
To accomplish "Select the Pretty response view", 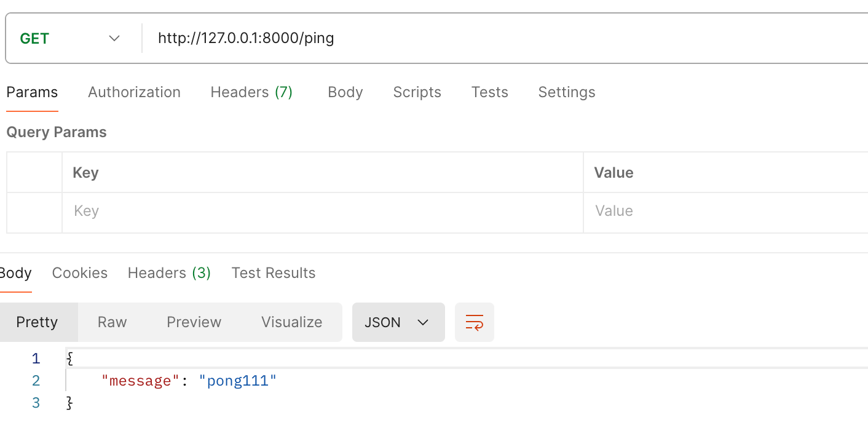I will [x=37, y=322].
